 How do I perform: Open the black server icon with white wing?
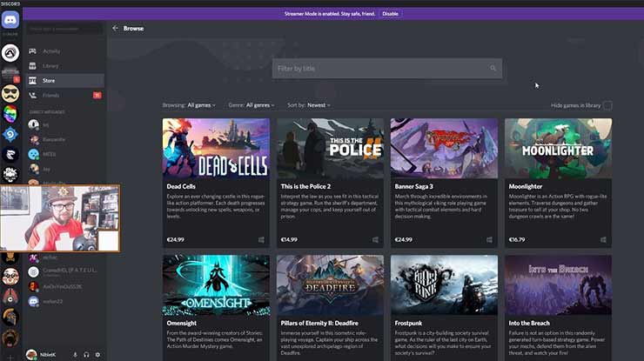point(10,155)
